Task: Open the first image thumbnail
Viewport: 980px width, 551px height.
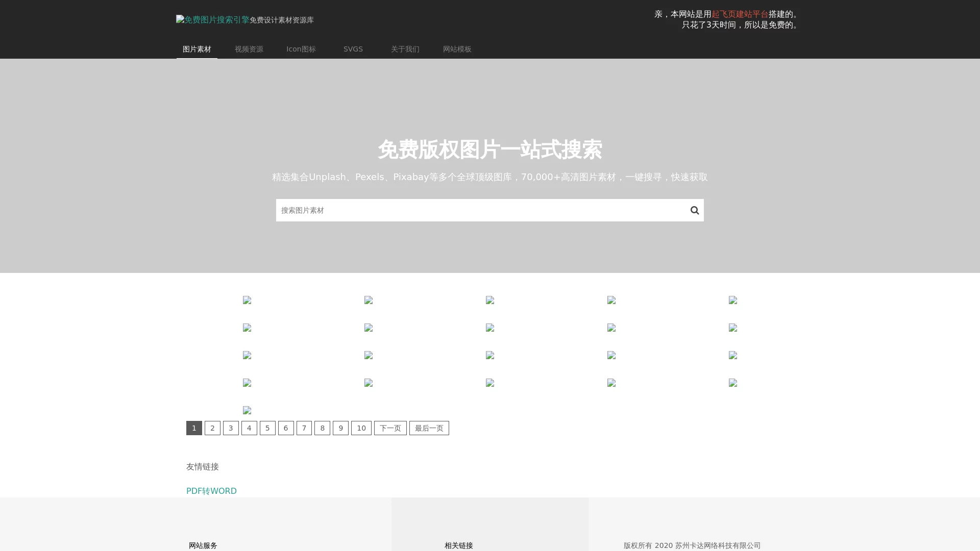Action: (x=247, y=300)
